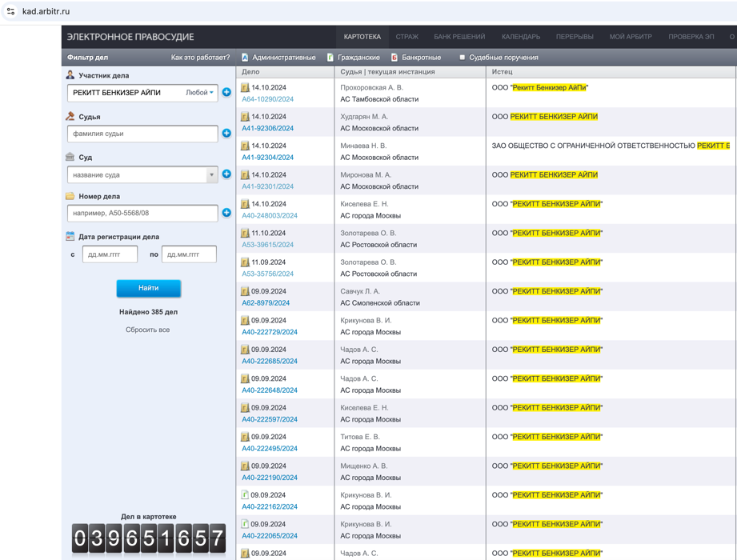
Task: Click case type icon for A62-8979/2024
Action: [245, 291]
